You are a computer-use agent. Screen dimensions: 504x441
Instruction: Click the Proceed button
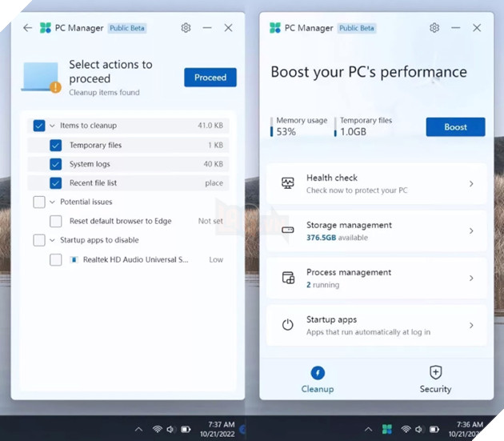point(210,77)
